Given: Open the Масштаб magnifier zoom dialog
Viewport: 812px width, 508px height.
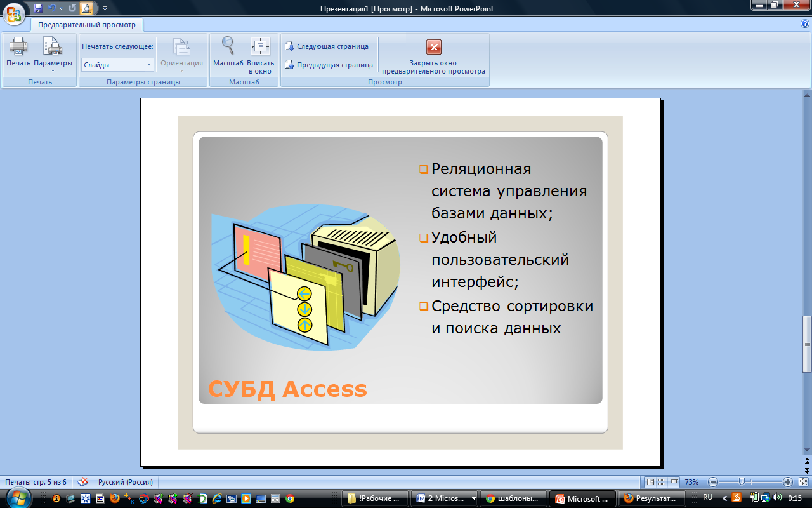Looking at the screenshot, I should tap(228, 53).
